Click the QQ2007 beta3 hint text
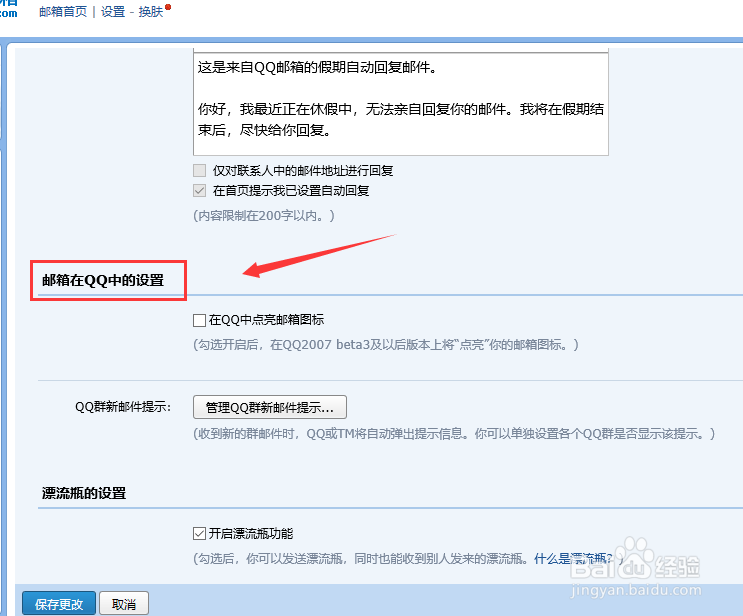 pyautogui.click(x=386, y=344)
